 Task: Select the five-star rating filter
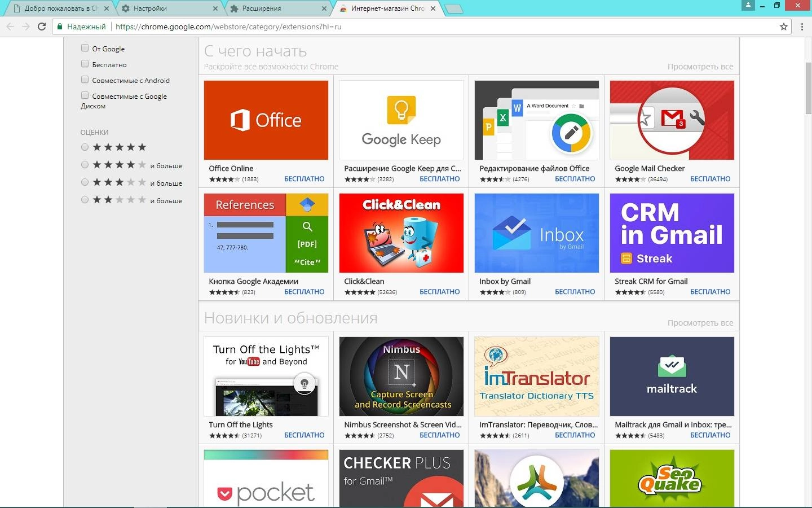point(85,147)
